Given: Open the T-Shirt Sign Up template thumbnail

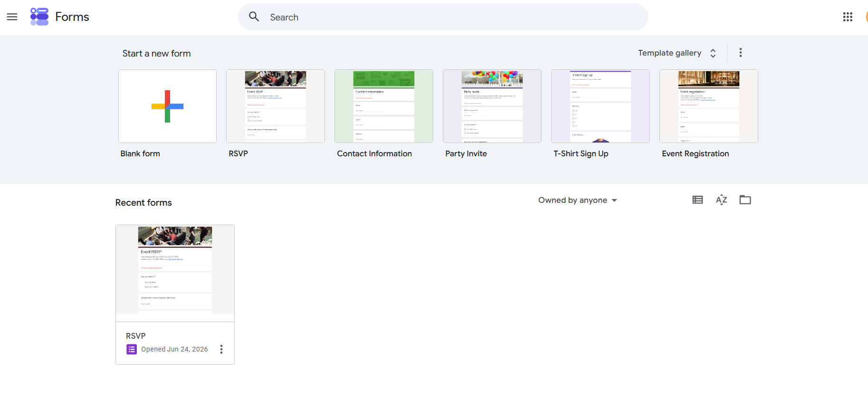Looking at the screenshot, I should click(601, 106).
